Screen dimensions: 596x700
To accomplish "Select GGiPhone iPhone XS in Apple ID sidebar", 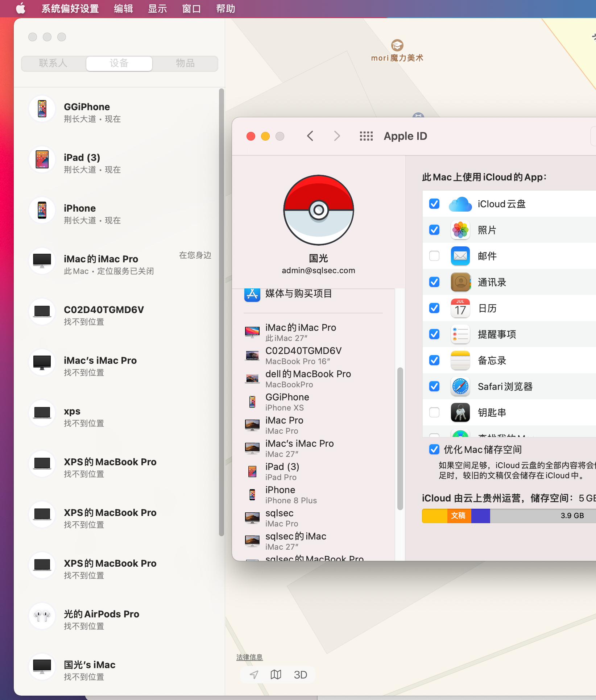I will [313, 402].
